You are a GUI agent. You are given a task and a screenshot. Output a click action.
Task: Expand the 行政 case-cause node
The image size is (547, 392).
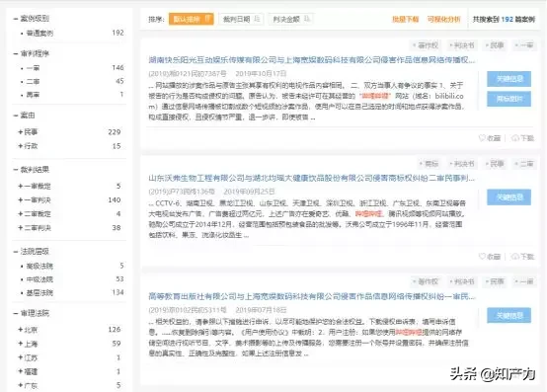(x=20, y=146)
